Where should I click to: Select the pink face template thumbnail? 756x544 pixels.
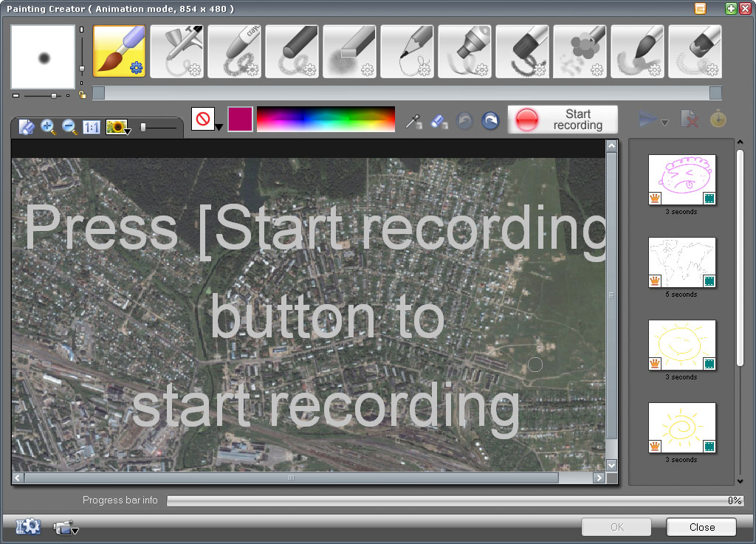click(681, 179)
